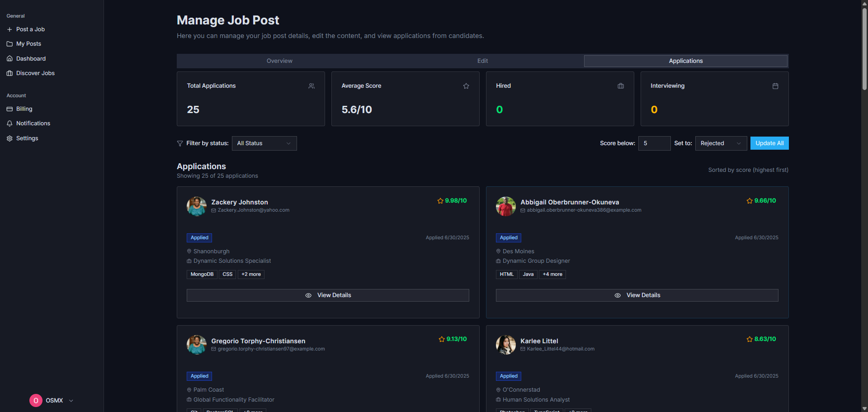Select the Applications tab

coord(686,61)
